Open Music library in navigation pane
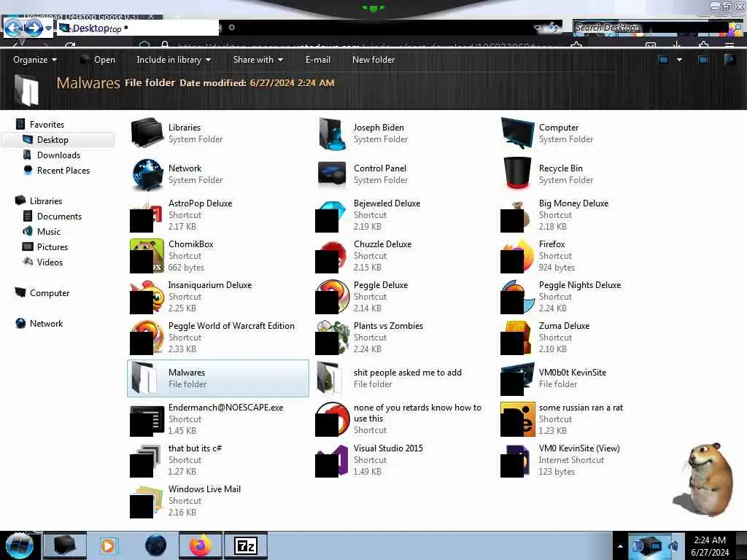The height and width of the screenshot is (560, 747). [x=49, y=231]
